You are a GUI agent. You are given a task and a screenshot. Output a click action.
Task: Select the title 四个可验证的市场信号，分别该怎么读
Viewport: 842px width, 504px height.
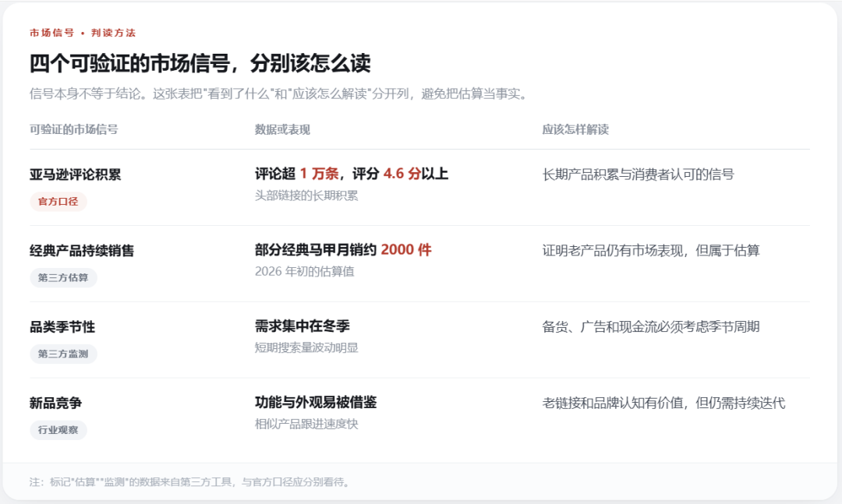click(200, 63)
